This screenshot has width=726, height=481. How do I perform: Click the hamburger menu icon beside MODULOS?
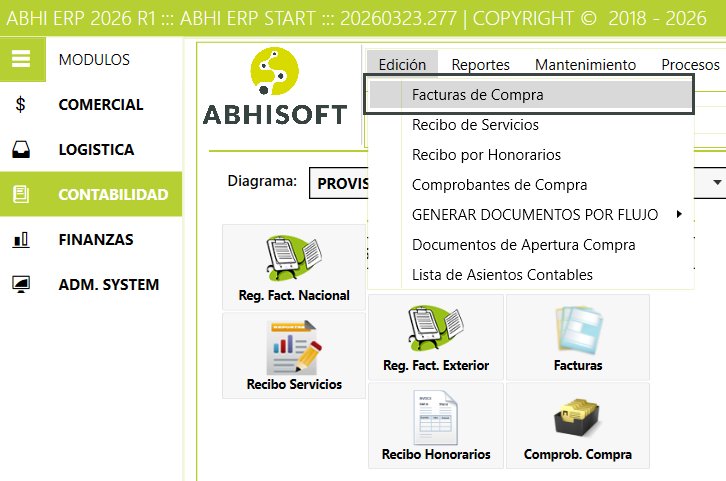click(x=22, y=59)
